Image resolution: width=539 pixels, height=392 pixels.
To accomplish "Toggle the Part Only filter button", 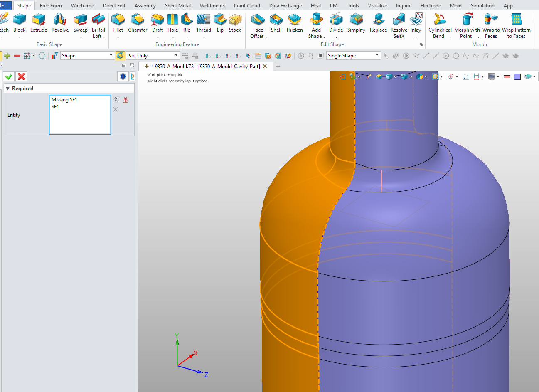I will click(120, 56).
